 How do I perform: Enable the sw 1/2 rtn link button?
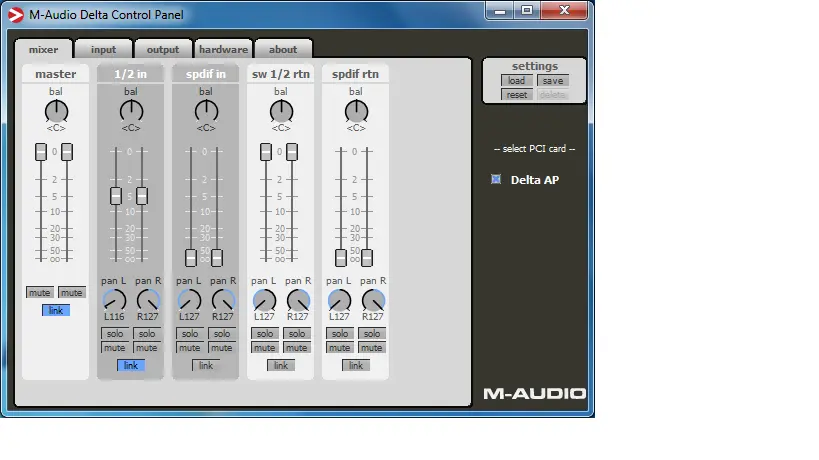[x=281, y=365]
